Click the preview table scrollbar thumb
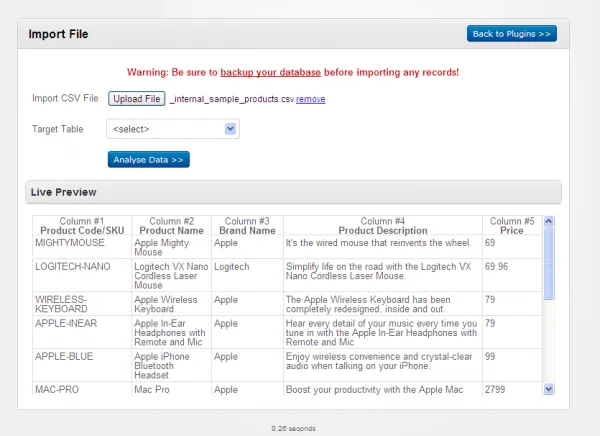The height and width of the screenshot is (436, 600). click(548, 262)
